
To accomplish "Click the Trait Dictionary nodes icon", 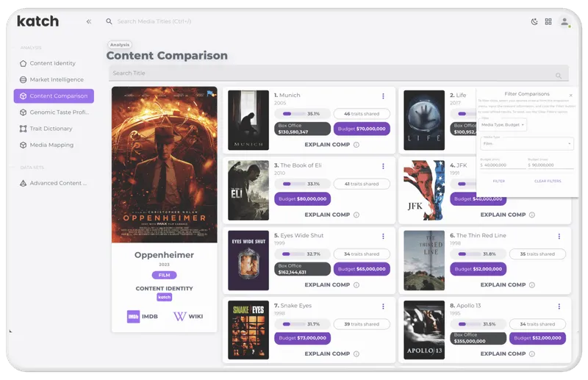I will coord(23,129).
